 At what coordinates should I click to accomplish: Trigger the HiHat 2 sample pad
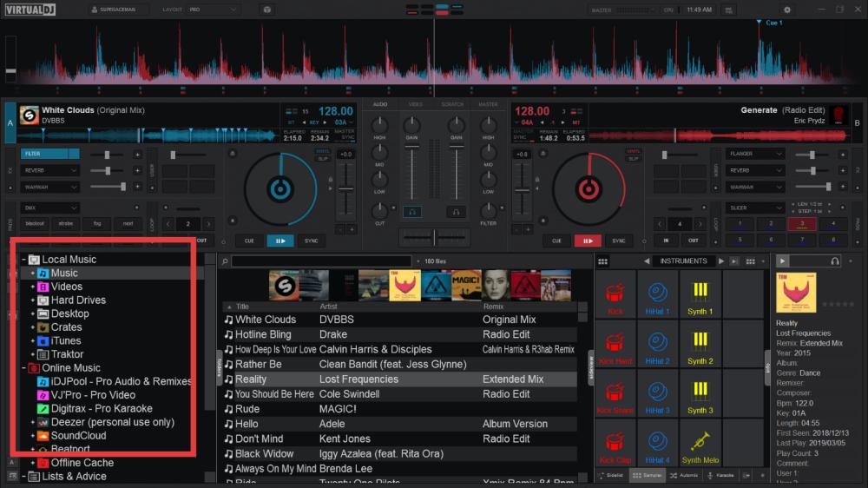coord(657,345)
